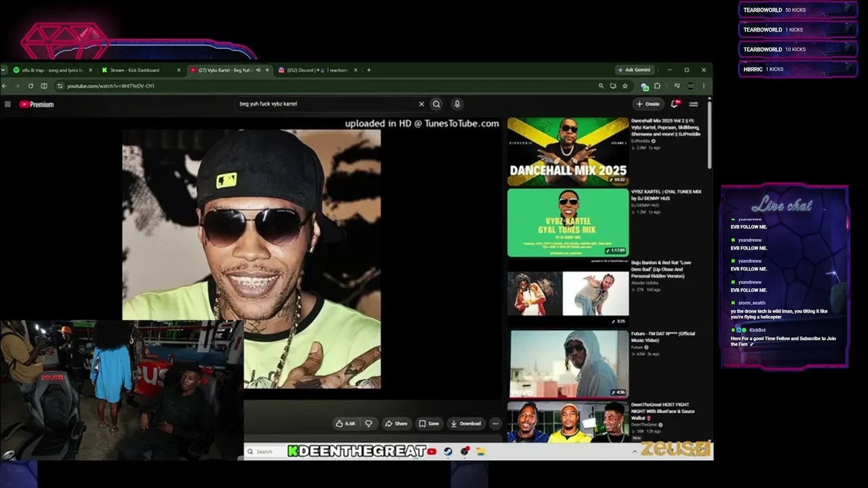Viewport: 868px width, 488px height.
Task: Click the Create button on YouTube
Action: click(648, 104)
